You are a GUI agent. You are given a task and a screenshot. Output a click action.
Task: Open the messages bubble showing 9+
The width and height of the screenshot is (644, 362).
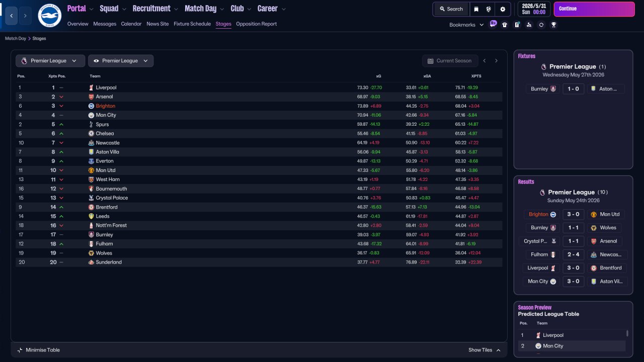tap(493, 24)
